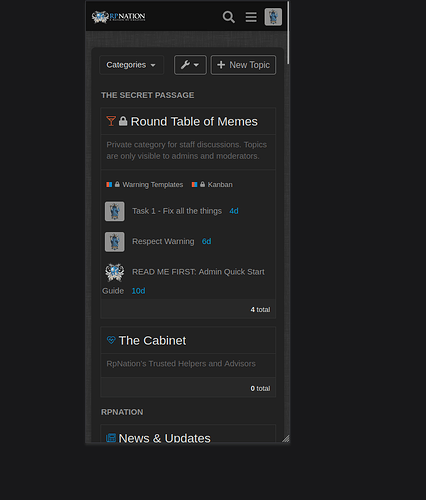Open the Respect Warning topic
The height and width of the screenshot is (500, 426).
163,241
